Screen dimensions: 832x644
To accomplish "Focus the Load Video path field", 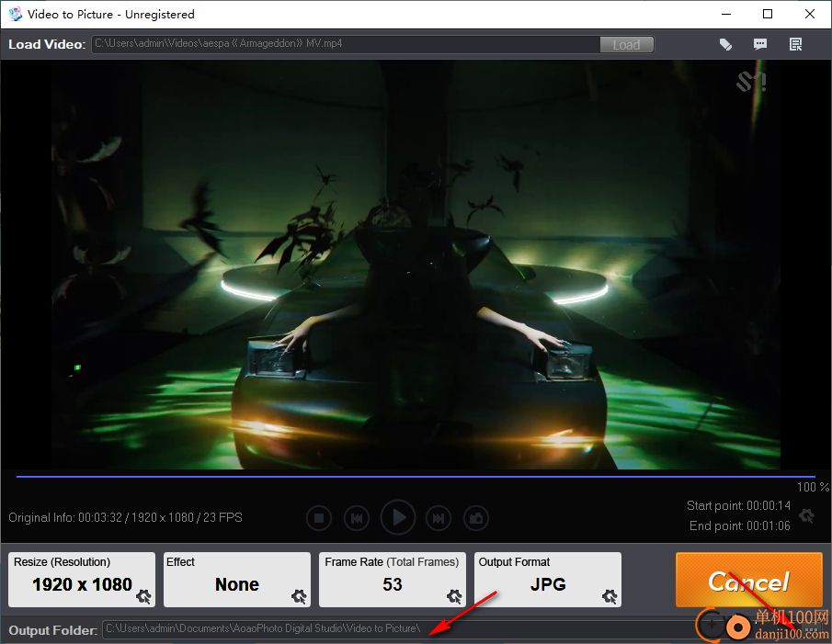I will [x=346, y=44].
